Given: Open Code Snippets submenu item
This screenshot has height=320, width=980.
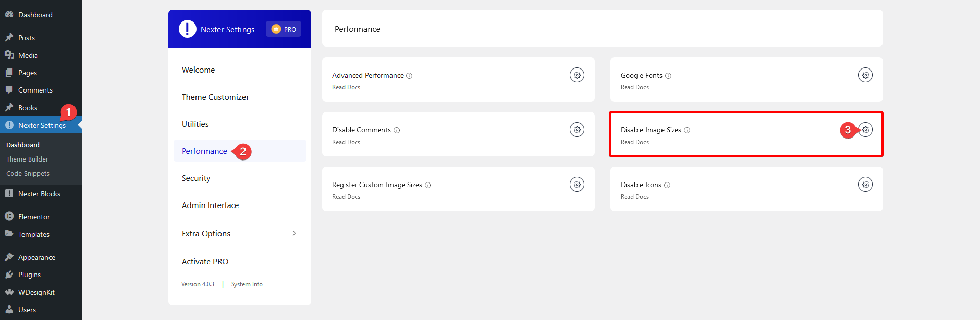Looking at the screenshot, I should [x=28, y=173].
